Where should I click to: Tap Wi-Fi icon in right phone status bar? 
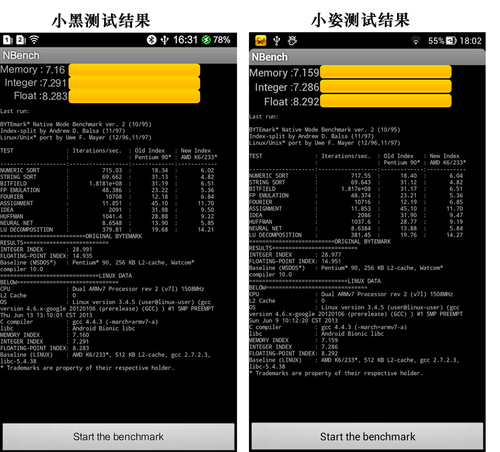pos(415,41)
